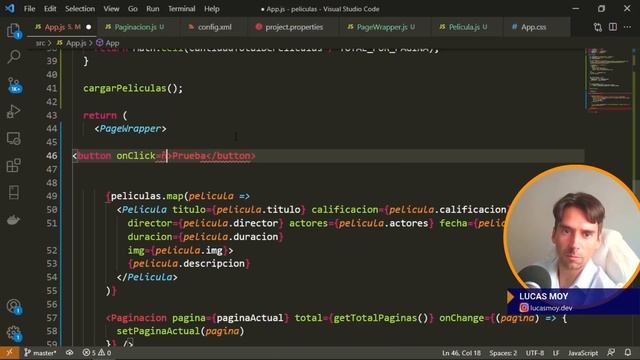This screenshot has height=360, width=640.
Task: Open the Go menu
Action: [x=133, y=9]
